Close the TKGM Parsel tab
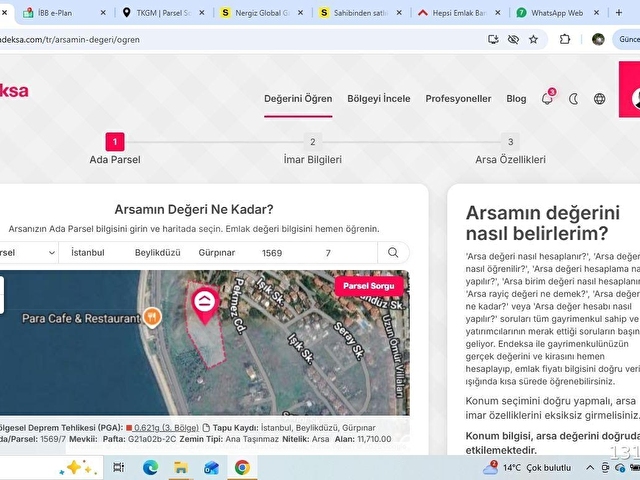 202,13
